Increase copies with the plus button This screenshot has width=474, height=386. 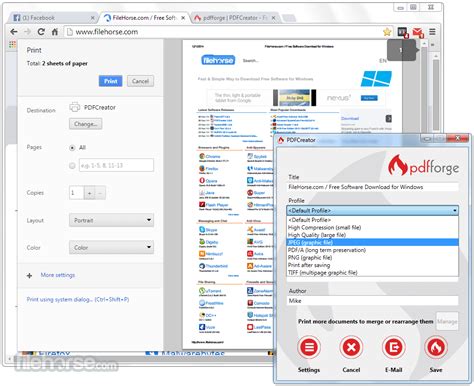[89, 193]
